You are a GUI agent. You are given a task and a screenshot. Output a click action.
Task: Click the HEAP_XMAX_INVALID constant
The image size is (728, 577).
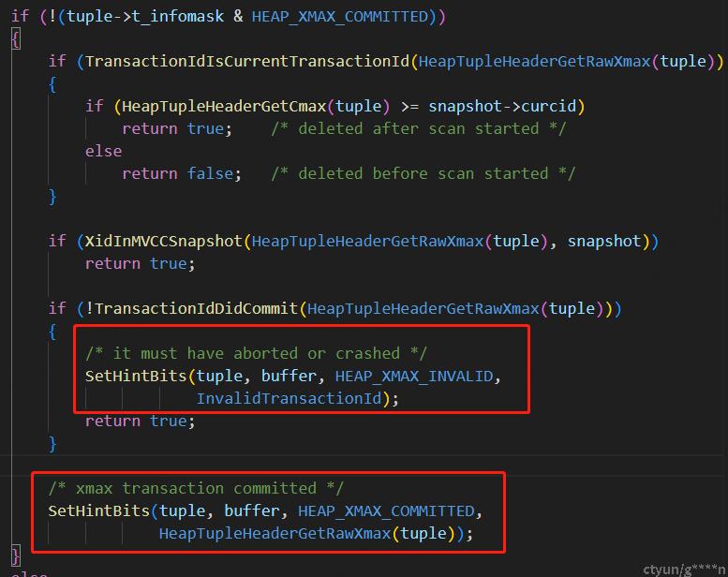[414, 376]
